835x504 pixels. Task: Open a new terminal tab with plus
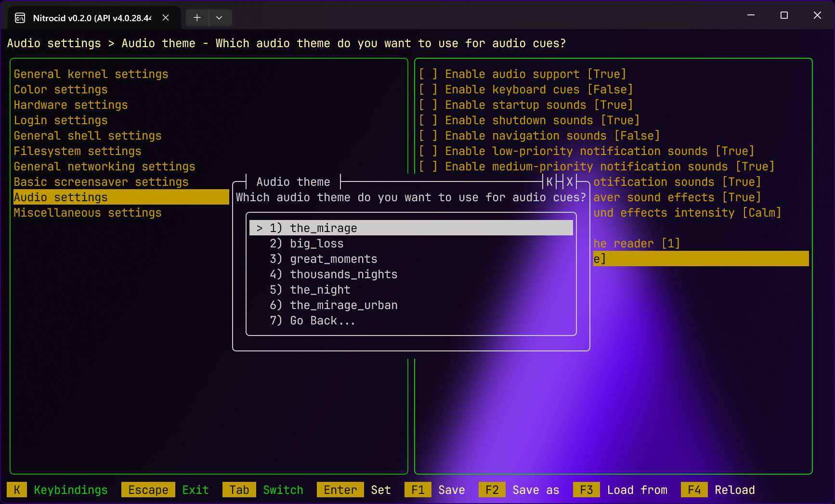click(x=197, y=18)
